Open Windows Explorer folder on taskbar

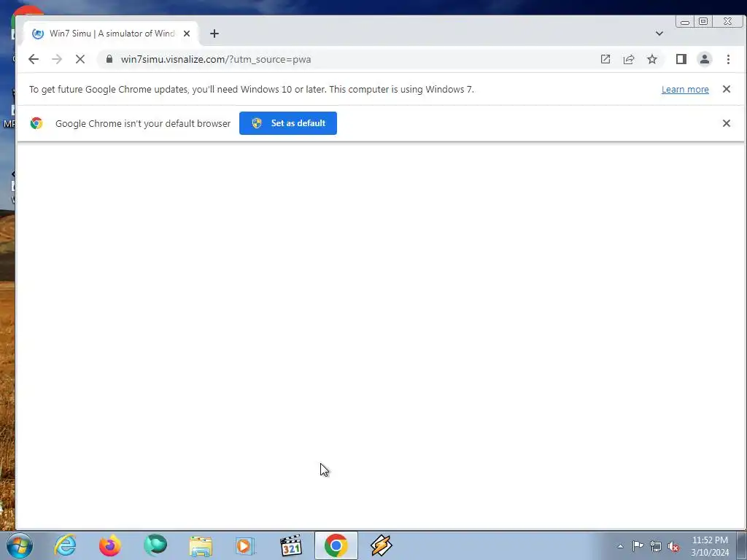[201, 545]
